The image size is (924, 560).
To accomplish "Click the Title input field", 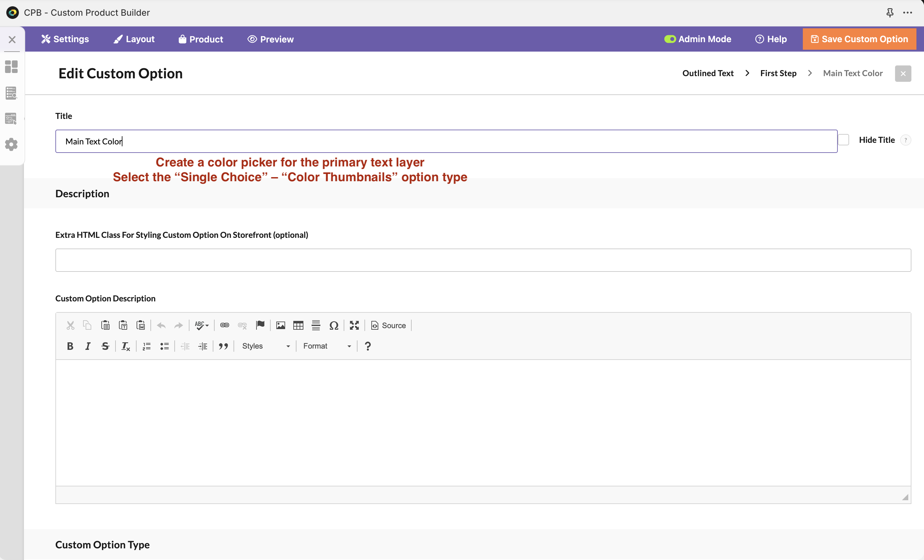I will pyautogui.click(x=446, y=141).
